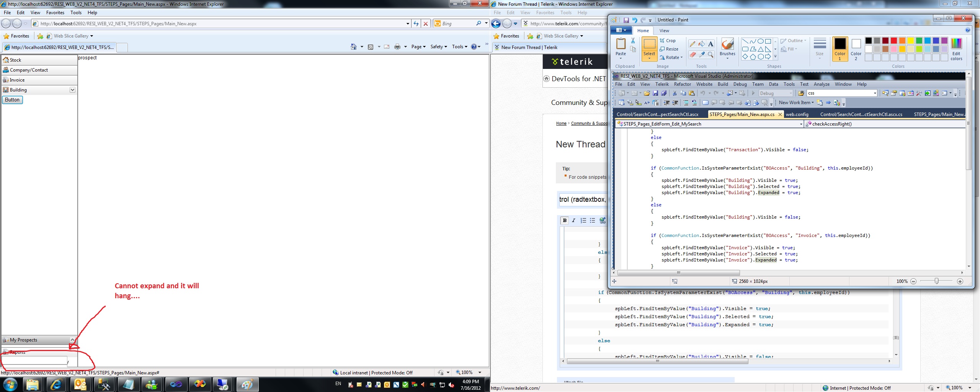The width and height of the screenshot is (980, 392).
Task: Choose the Text tool in Paint
Action: click(x=710, y=44)
